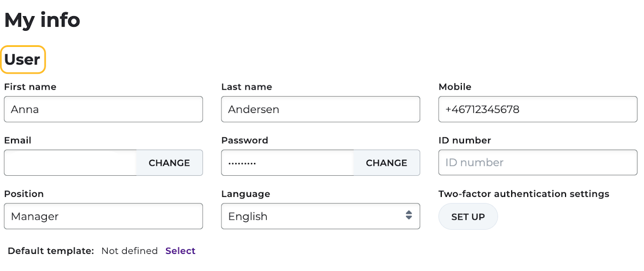The width and height of the screenshot is (644, 271).
Task: Click the Last name field with Andersen
Action: [320, 109]
